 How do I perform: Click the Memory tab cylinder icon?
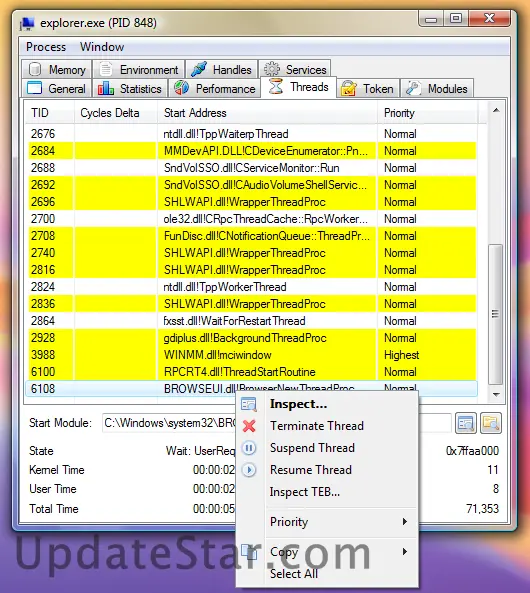35,70
